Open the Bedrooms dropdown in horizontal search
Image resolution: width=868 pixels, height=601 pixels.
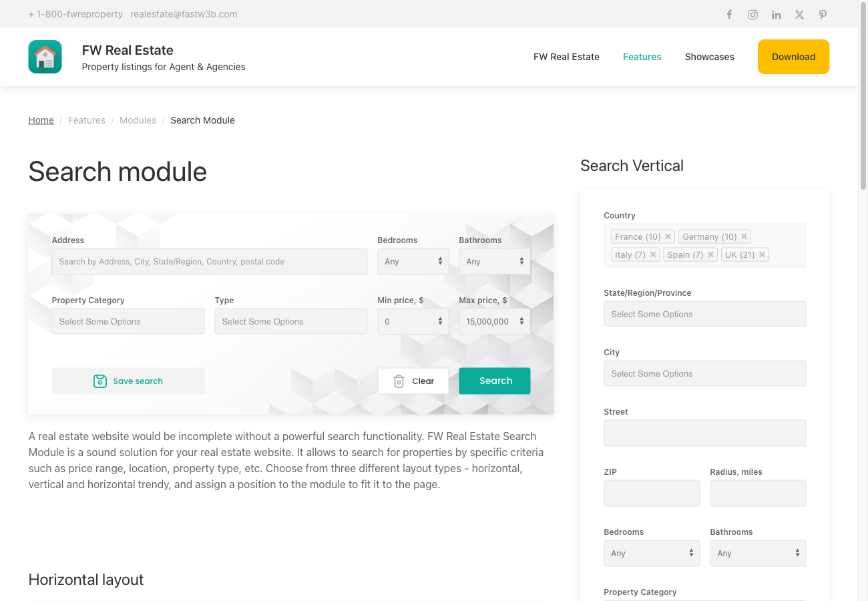tap(413, 261)
